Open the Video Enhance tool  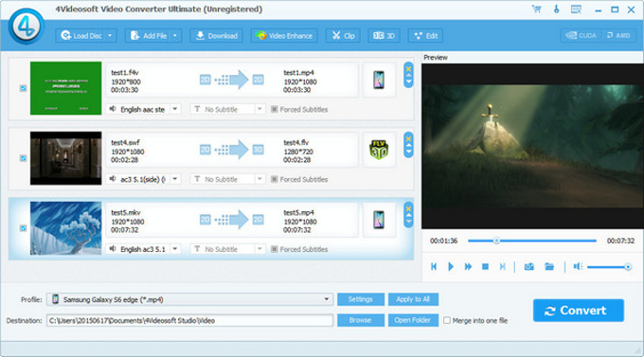[x=284, y=36]
